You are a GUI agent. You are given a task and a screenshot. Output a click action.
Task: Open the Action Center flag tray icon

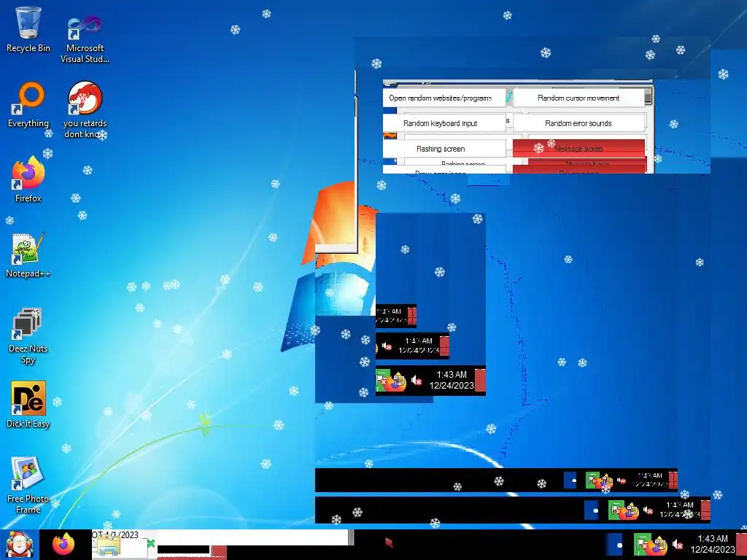pyautogui.click(x=642, y=545)
